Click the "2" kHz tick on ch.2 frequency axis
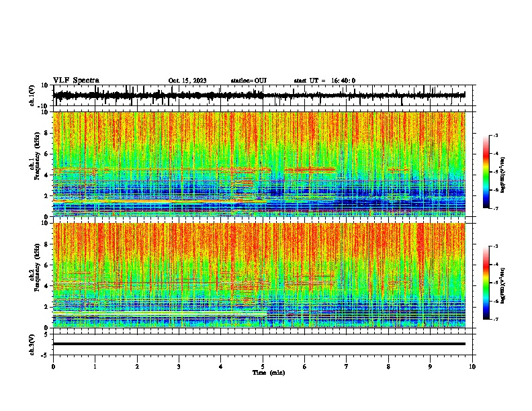Screen dimensions: 532x411 tap(46, 307)
